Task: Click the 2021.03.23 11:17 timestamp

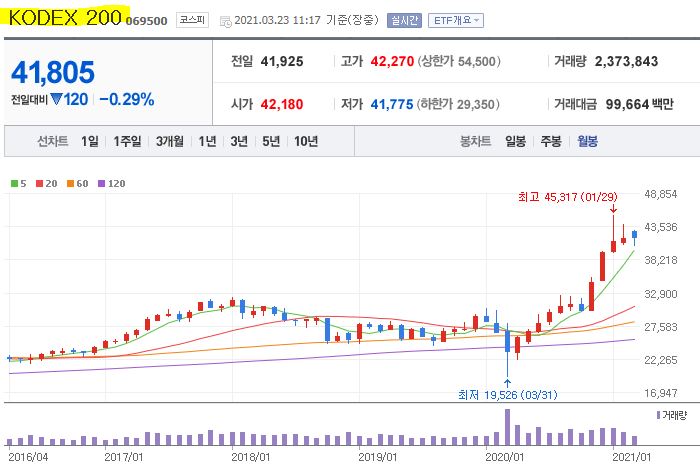Action: (277, 21)
